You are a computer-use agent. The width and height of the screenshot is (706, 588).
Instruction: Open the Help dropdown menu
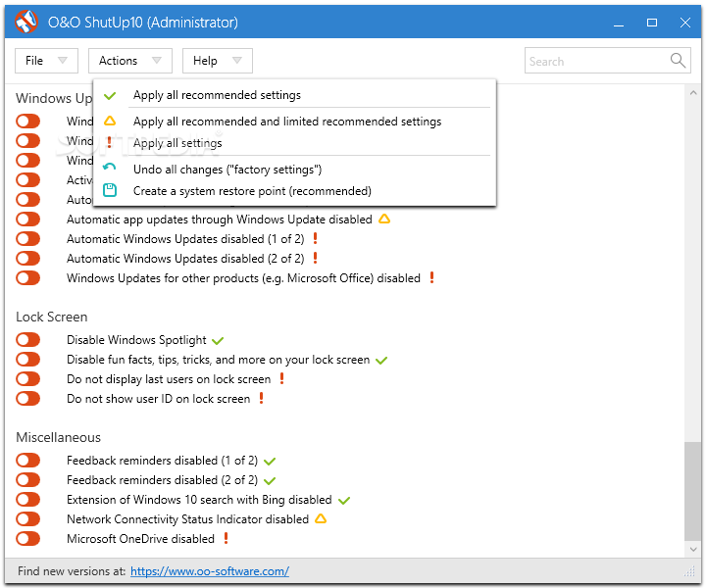(x=218, y=61)
